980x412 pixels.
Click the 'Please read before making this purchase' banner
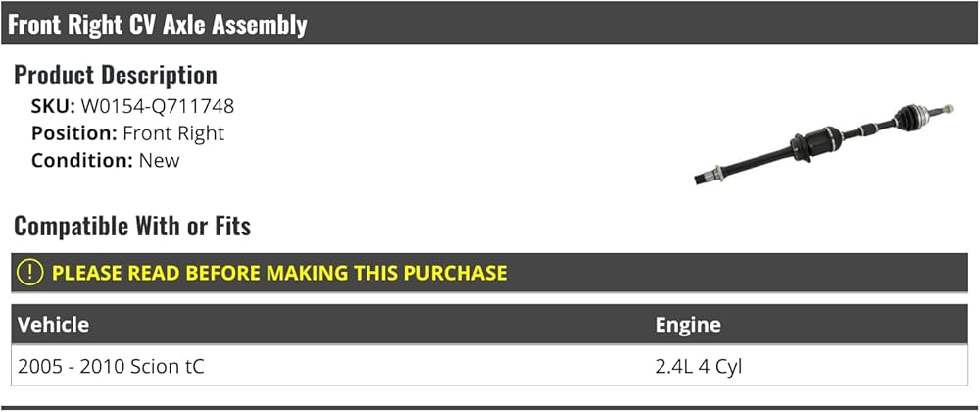coord(489,273)
